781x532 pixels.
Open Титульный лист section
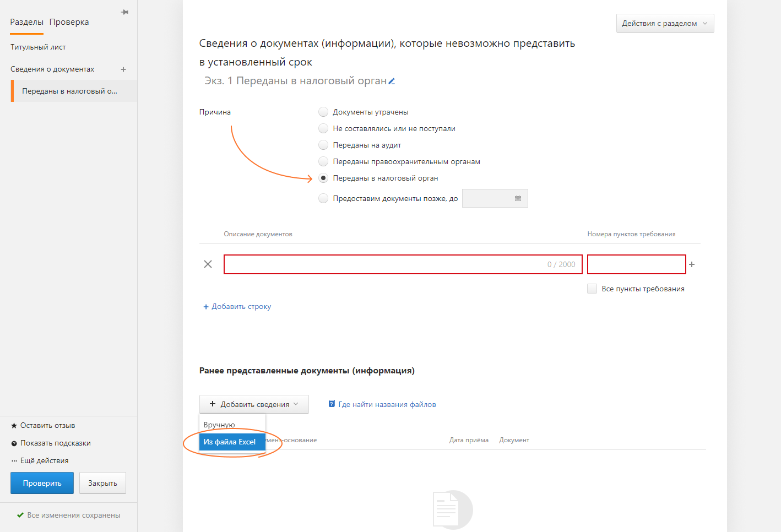pos(38,47)
